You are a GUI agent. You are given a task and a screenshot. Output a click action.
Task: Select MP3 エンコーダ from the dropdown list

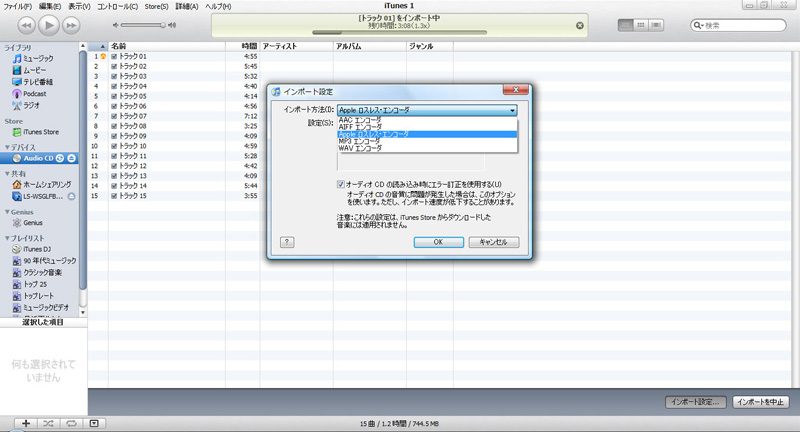point(360,141)
